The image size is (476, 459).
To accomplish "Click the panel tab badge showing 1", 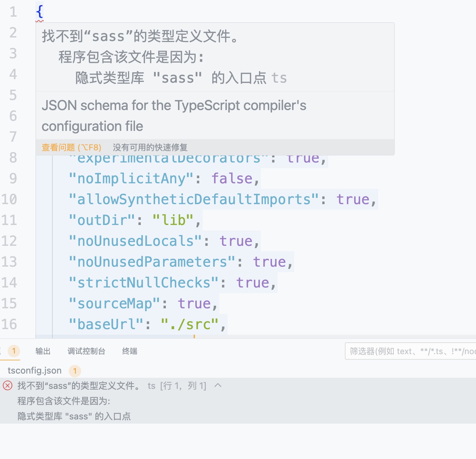I will tap(14, 351).
